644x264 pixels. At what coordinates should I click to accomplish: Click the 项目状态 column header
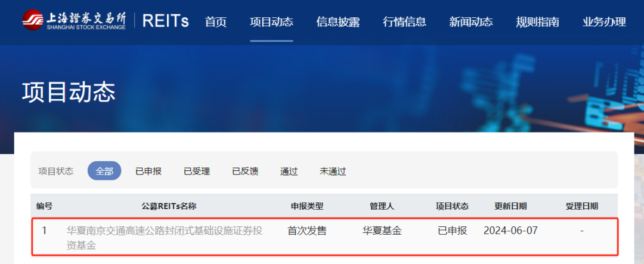click(x=452, y=206)
